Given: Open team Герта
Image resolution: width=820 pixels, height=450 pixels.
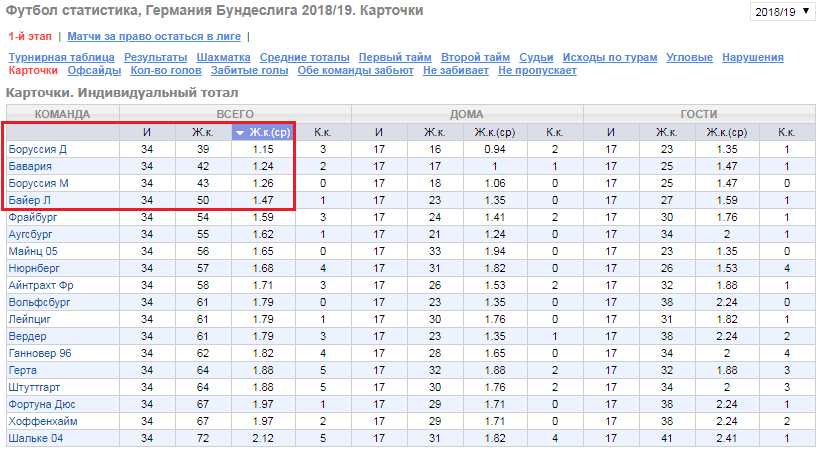Looking at the screenshot, I should coord(22,370).
